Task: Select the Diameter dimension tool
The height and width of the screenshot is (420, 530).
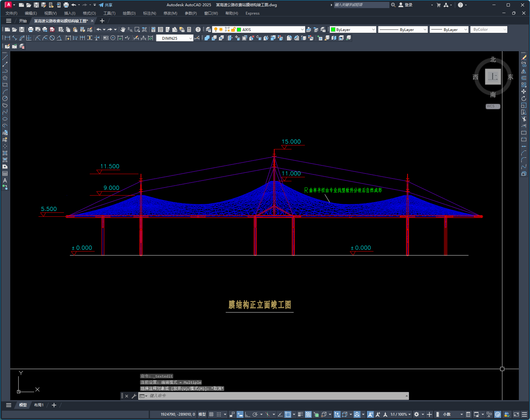Action: point(52,38)
